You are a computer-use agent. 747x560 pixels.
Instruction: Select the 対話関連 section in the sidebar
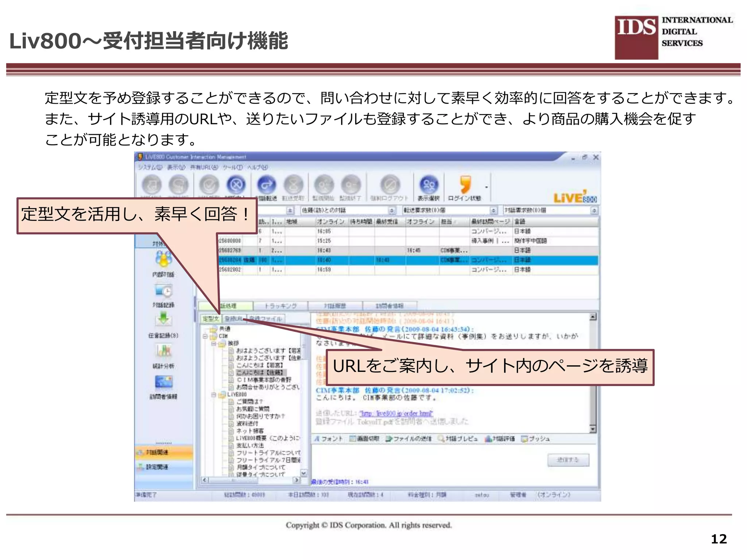click(x=164, y=452)
